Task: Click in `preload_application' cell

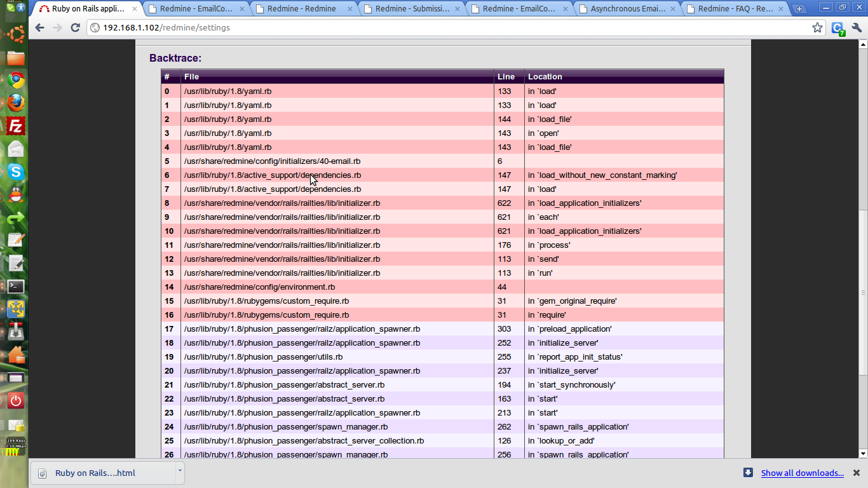Action: (624, 329)
